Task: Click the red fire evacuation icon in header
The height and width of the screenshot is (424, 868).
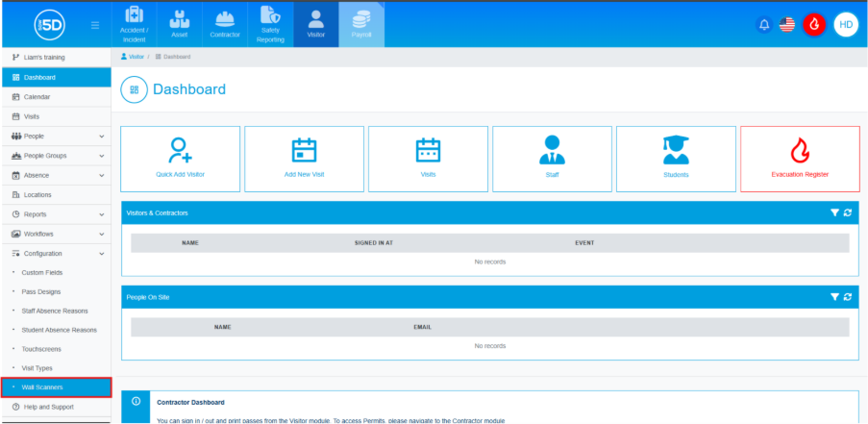Action: [814, 25]
